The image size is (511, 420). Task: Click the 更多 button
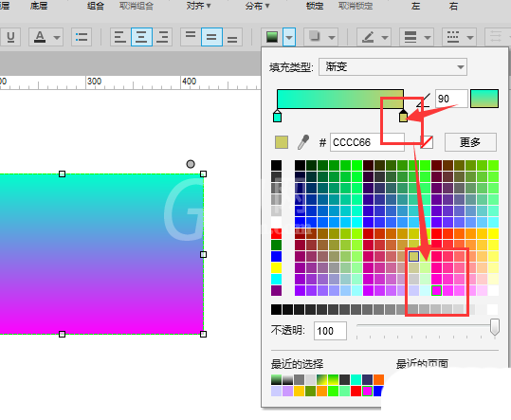pos(470,142)
